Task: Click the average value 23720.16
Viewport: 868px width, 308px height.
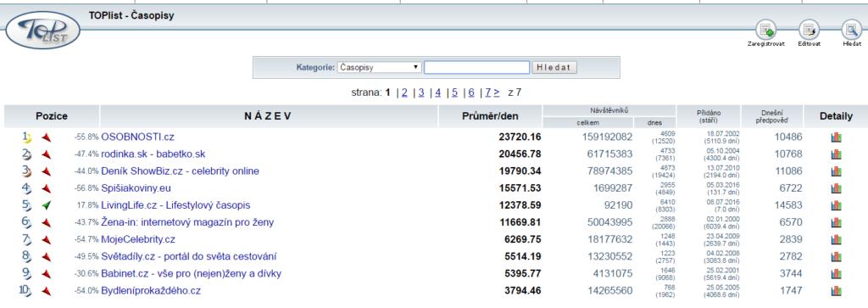Action: point(520,137)
